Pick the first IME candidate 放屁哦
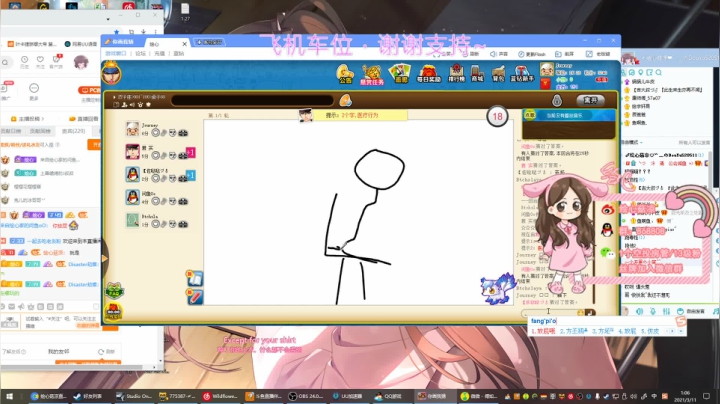 (543, 331)
